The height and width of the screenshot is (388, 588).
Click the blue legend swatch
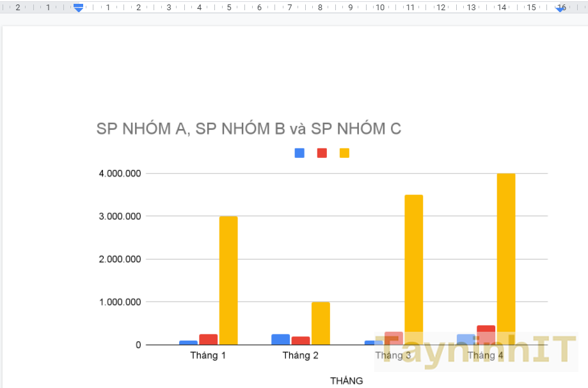299,153
